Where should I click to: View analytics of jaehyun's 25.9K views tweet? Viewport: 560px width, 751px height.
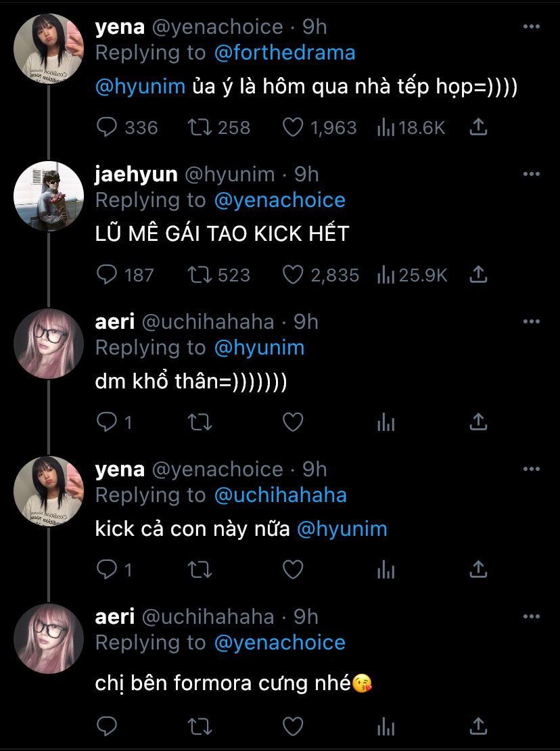point(386,275)
